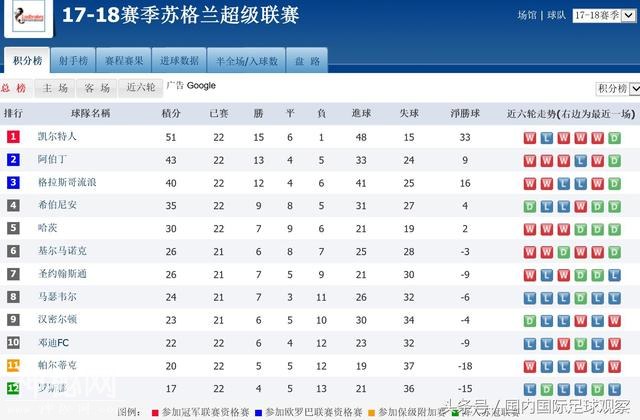Click rank 12 green badge icon
Screen dimensions: 640x420
tap(13, 389)
